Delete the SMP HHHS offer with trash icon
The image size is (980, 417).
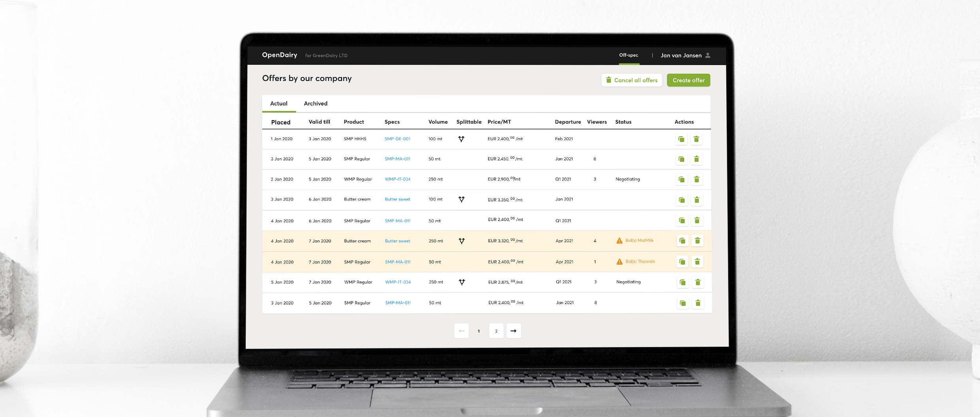click(x=697, y=139)
